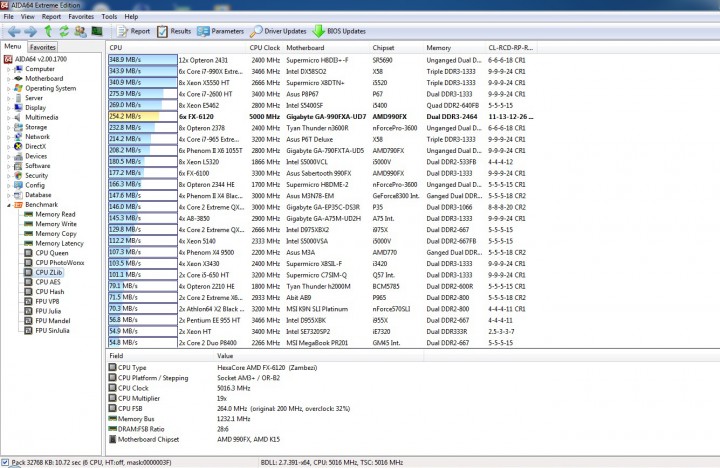Select AIDA64 v2.00.1700 root node
720x468 pixels.
[x=35, y=59]
